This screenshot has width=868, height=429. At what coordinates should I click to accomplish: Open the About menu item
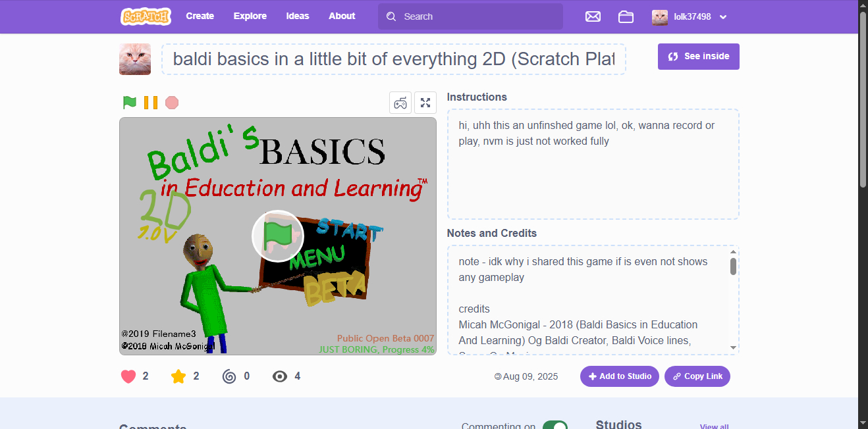(x=342, y=16)
